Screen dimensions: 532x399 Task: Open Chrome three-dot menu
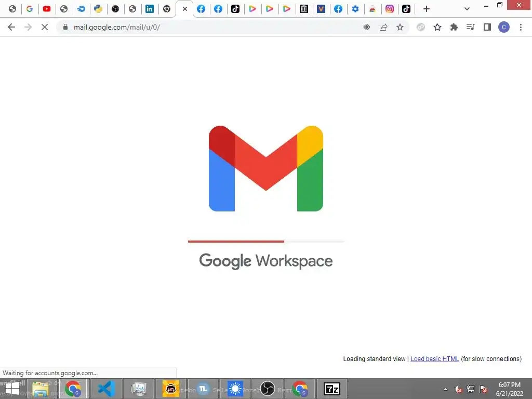521,27
